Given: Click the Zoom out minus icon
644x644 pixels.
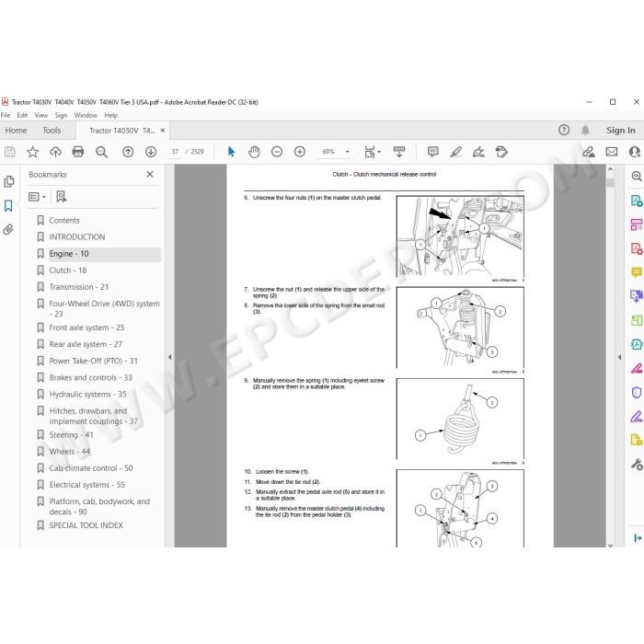Looking at the screenshot, I should pyautogui.click(x=277, y=152).
